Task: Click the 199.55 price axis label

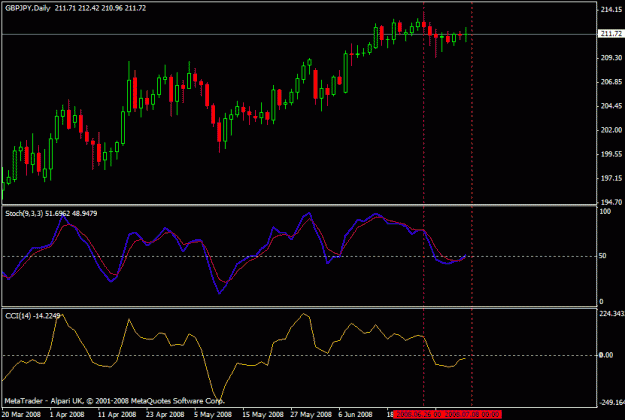Action: 611,154
